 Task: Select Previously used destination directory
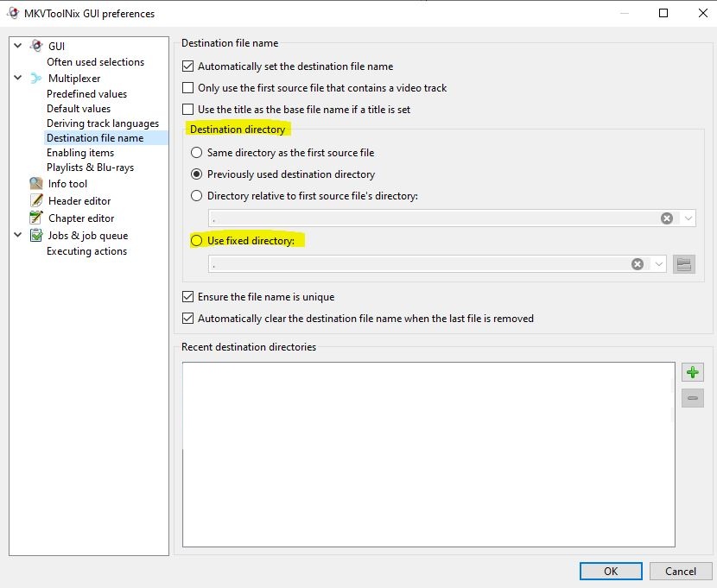[x=196, y=174]
